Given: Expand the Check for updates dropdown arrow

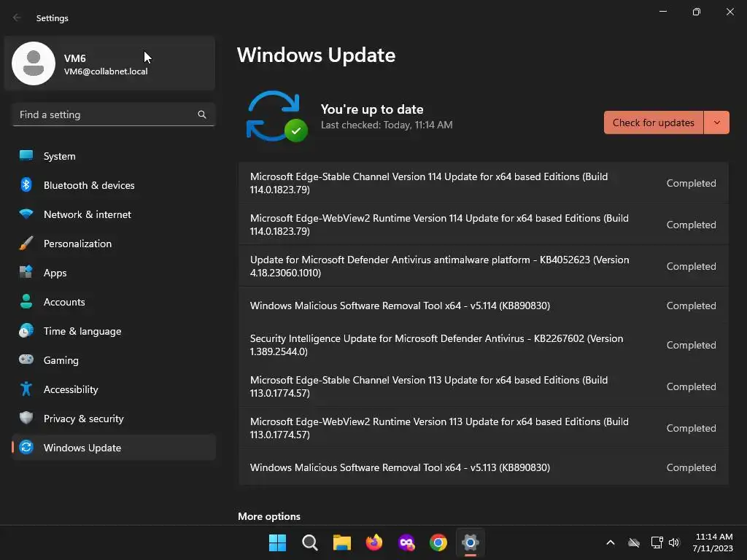Looking at the screenshot, I should pyautogui.click(x=716, y=122).
